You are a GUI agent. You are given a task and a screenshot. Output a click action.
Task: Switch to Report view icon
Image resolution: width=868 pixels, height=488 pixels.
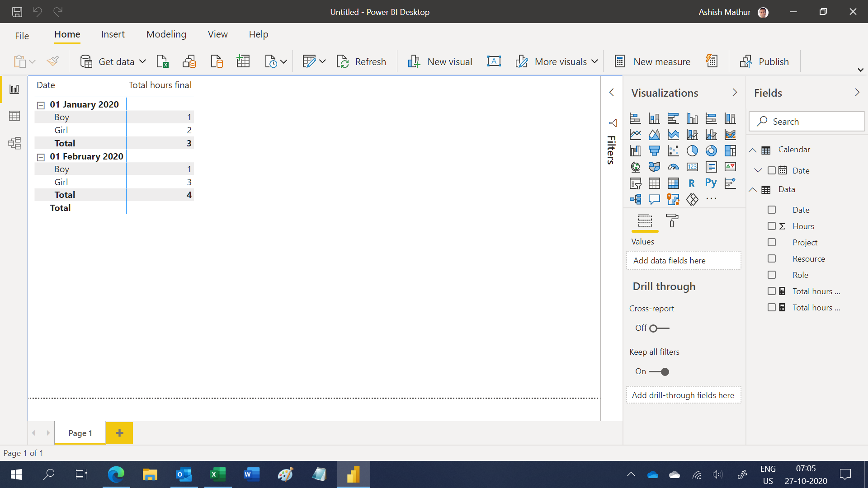(x=14, y=89)
